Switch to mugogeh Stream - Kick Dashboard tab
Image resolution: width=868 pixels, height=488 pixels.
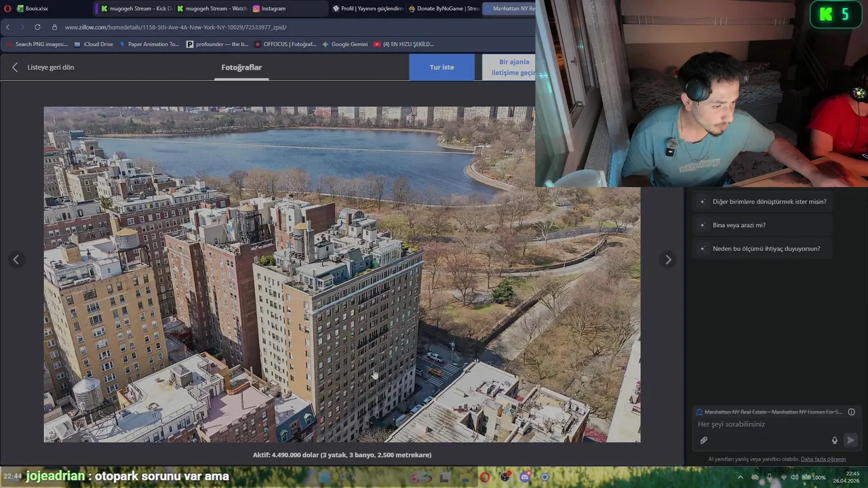[x=136, y=8]
